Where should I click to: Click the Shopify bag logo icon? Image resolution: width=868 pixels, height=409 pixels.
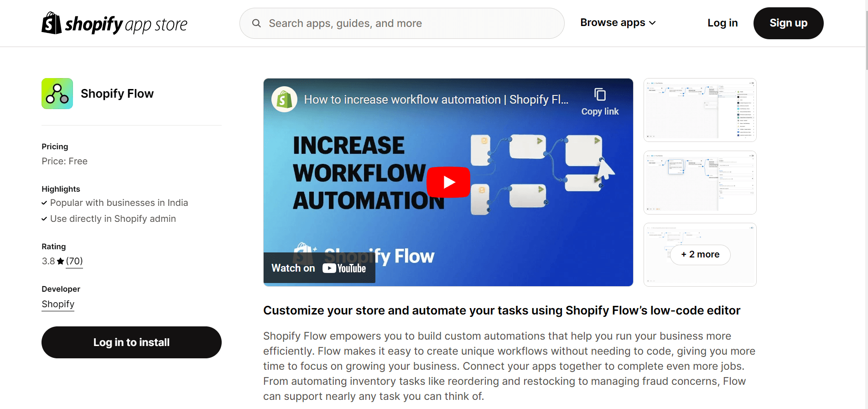pos(52,23)
